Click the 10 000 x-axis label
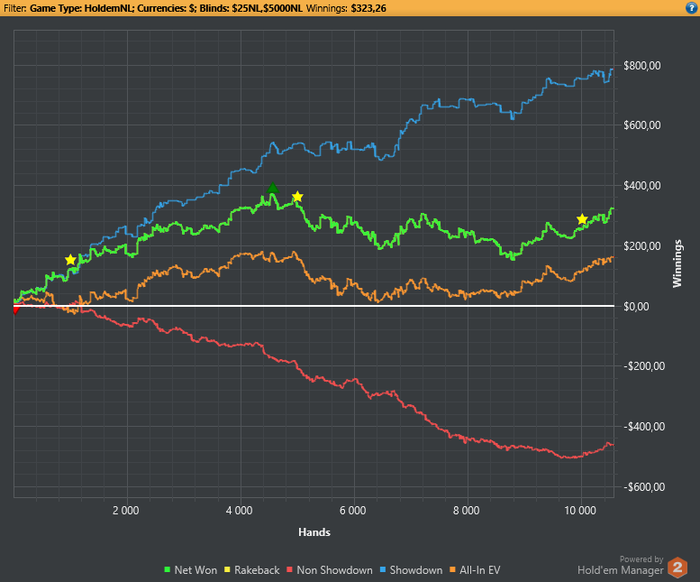 (580, 510)
